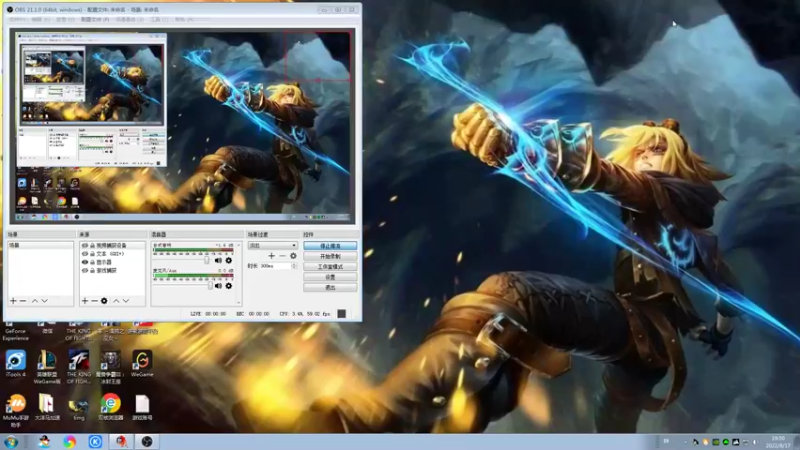Open the scene transition type dropdown
Viewport: 800px width, 450px height.
point(272,245)
